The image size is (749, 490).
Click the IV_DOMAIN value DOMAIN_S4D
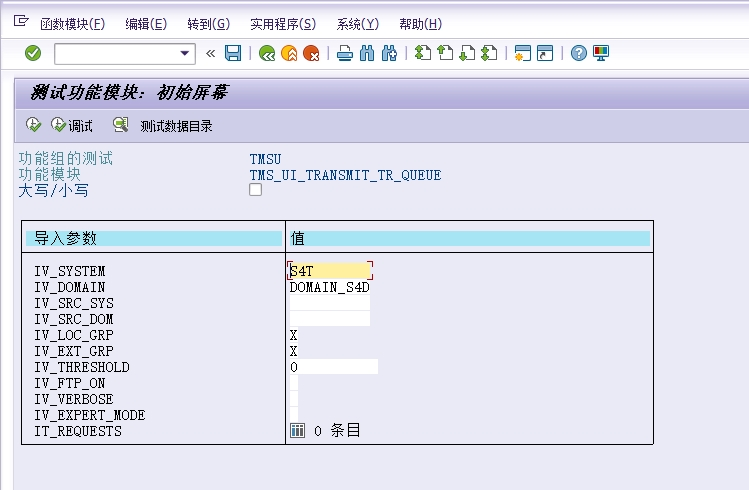[x=330, y=287]
